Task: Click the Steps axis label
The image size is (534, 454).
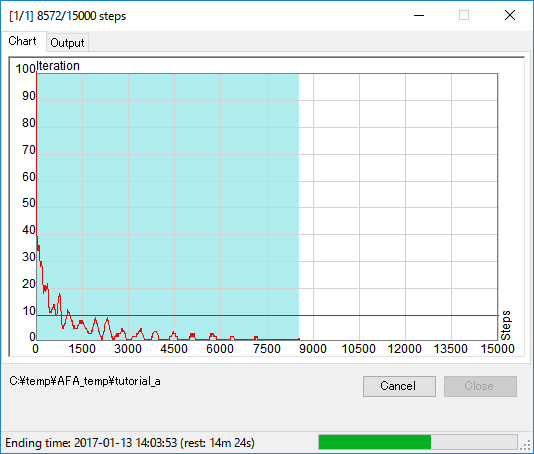Action: click(506, 325)
